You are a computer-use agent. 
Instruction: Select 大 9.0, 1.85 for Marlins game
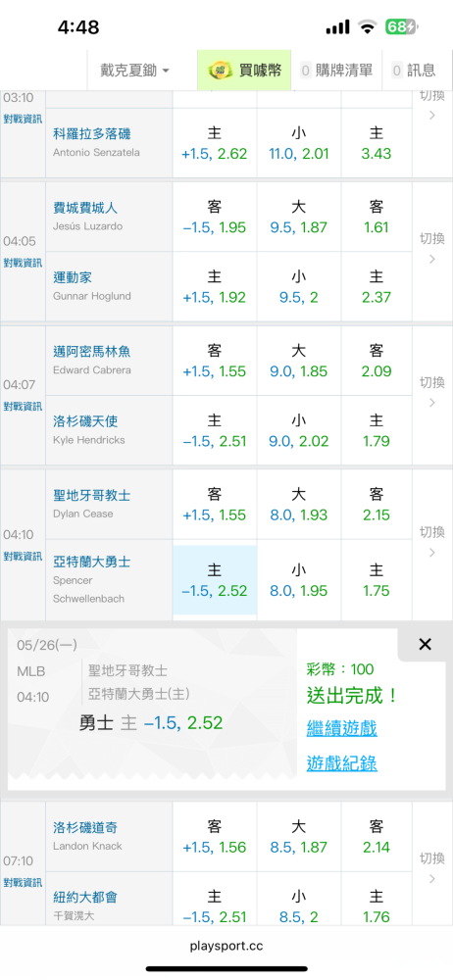coord(299,360)
